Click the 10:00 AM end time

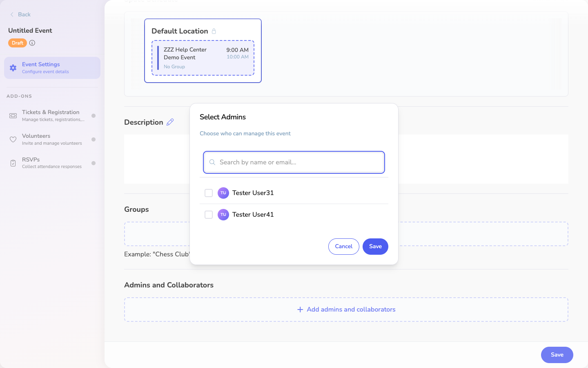(x=238, y=57)
